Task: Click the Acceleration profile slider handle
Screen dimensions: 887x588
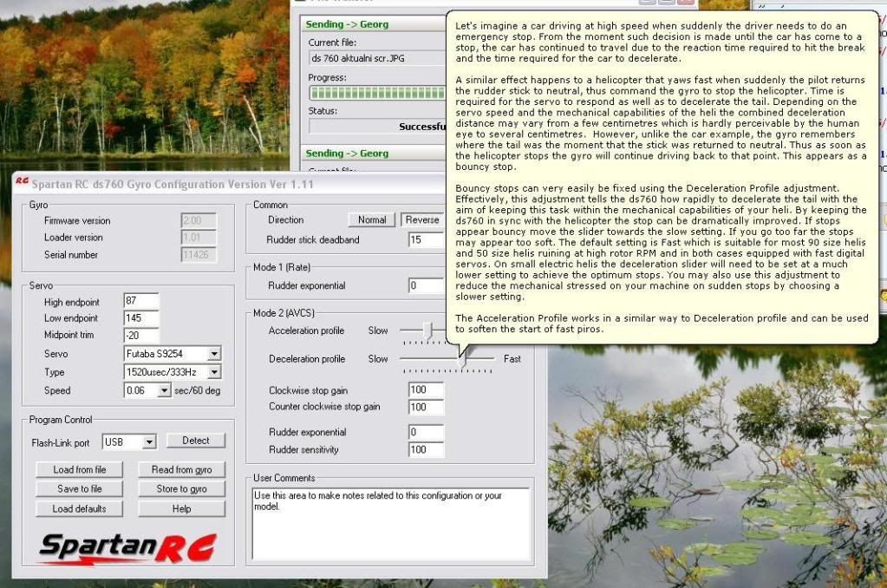Action: pyautogui.click(x=427, y=330)
